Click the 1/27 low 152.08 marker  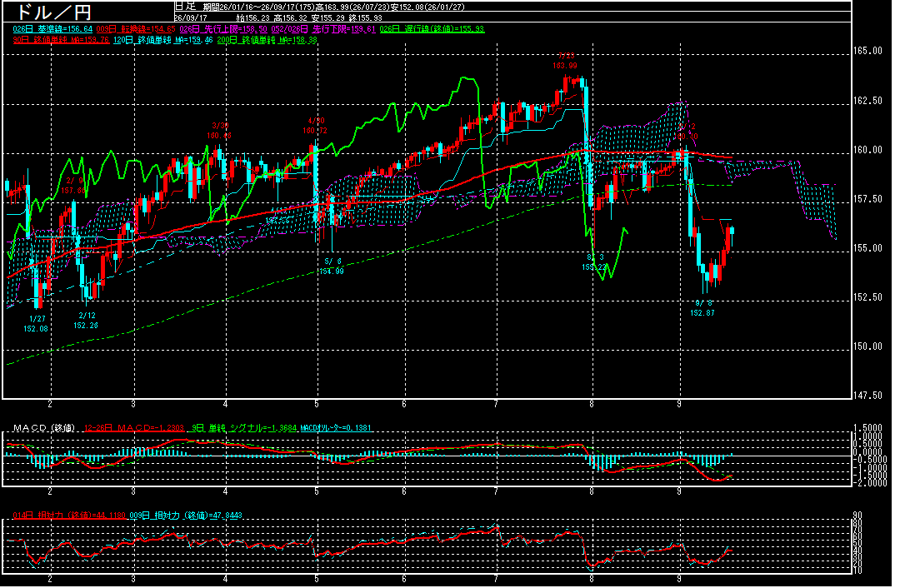(x=36, y=323)
